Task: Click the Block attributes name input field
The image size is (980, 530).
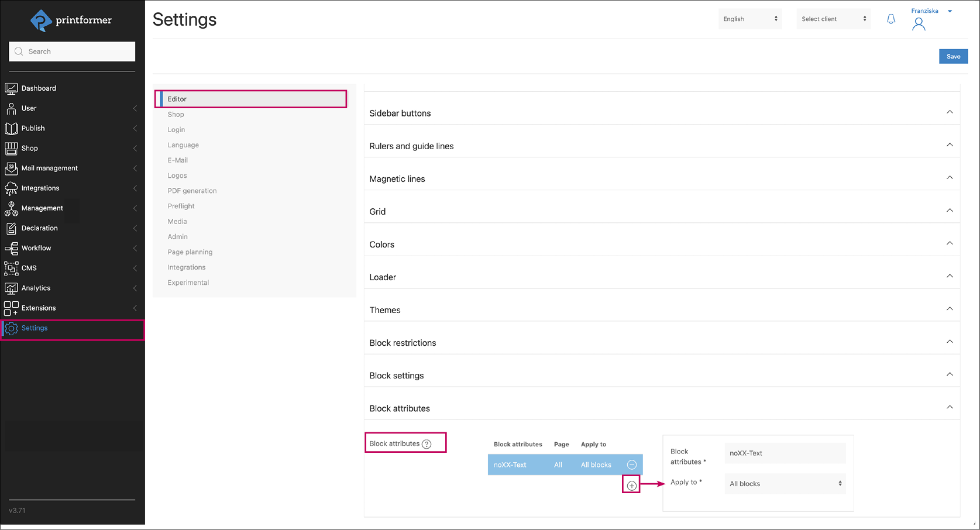Action: pyautogui.click(x=785, y=453)
